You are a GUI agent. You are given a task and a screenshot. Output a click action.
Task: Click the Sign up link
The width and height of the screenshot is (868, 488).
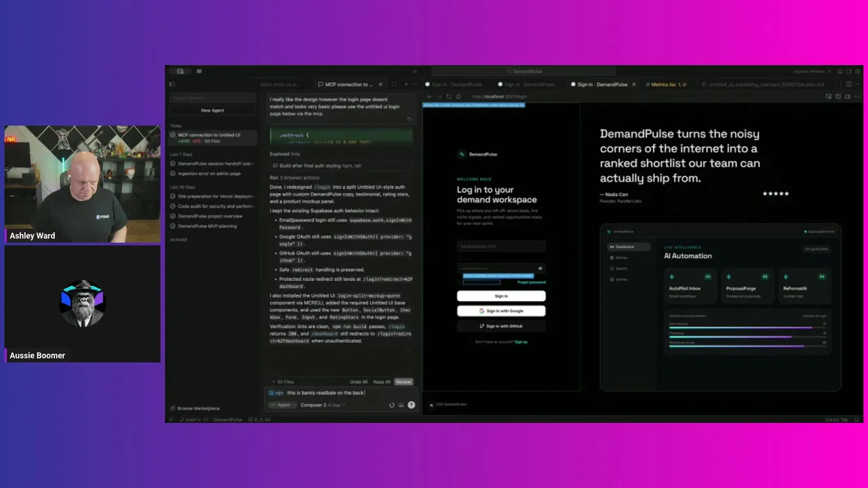[521, 342]
